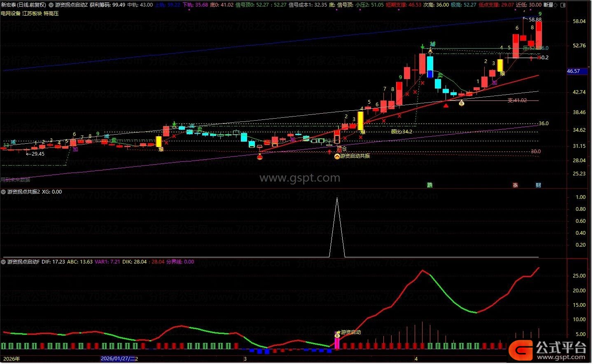593x364 pixels.
Task: Open the 游资拐点共振2 indicator dropdown arrow
Action: [x=4, y=192]
